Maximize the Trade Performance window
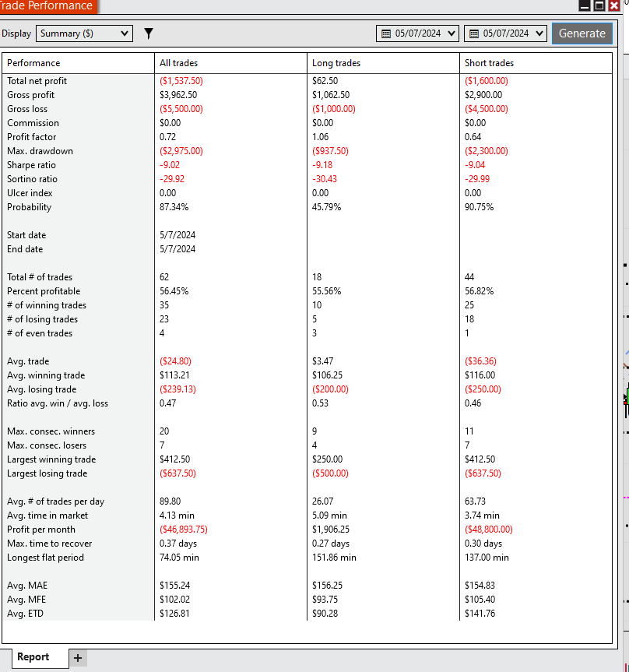The image size is (629, 672). click(599, 5)
